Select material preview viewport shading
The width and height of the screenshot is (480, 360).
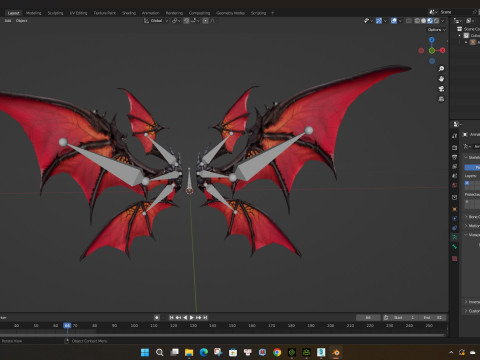pos(430,21)
